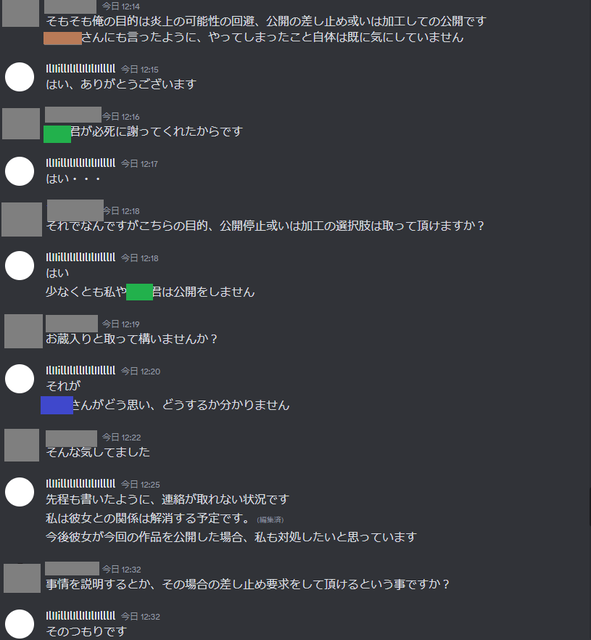
Task: Click the striped username at 12:25
Action: (x=80, y=484)
